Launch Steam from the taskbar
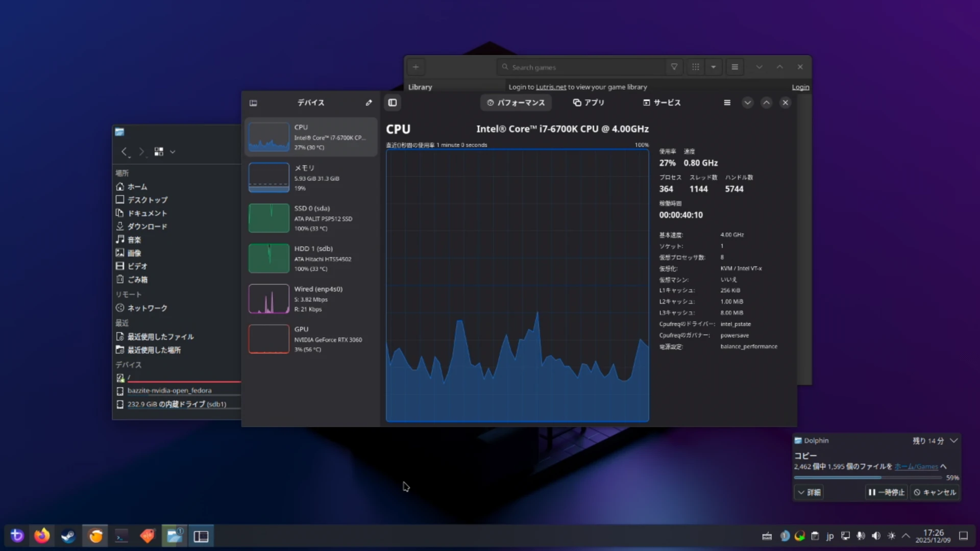Image resolution: width=980 pixels, height=551 pixels. coord(68,536)
